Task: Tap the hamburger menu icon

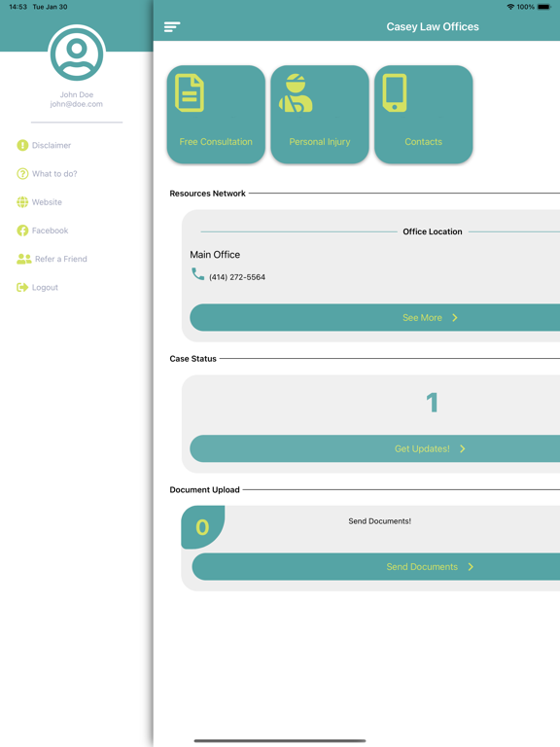Action: pyautogui.click(x=172, y=26)
